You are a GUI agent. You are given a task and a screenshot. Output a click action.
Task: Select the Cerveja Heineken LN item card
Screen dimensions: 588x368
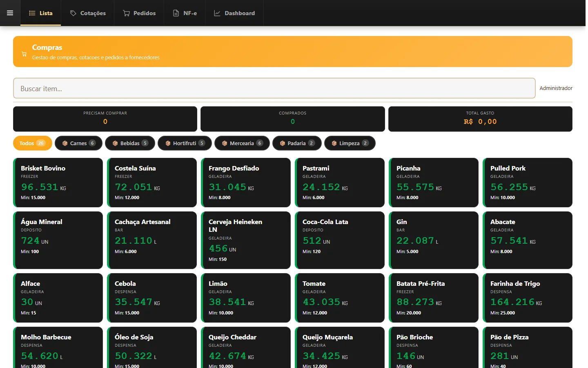pos(246,240)
